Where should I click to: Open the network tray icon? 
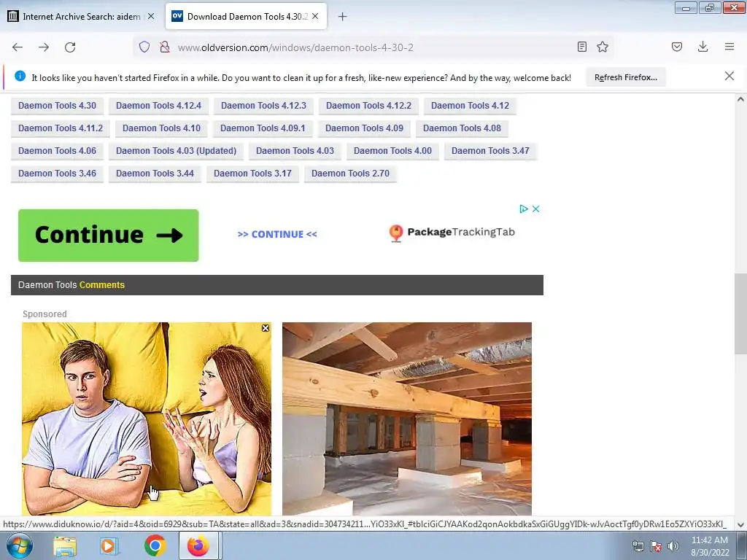pyautogui.click(x=638, y=546)
